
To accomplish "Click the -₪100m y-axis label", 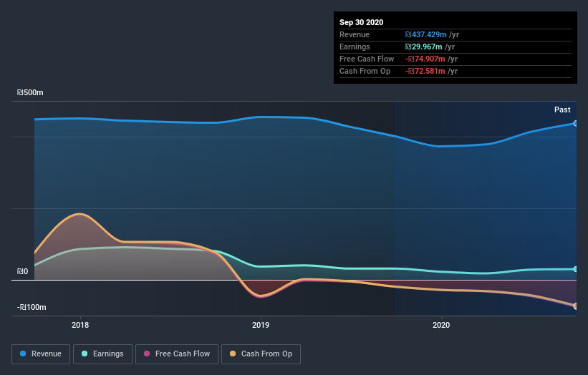I will point(32,307).
